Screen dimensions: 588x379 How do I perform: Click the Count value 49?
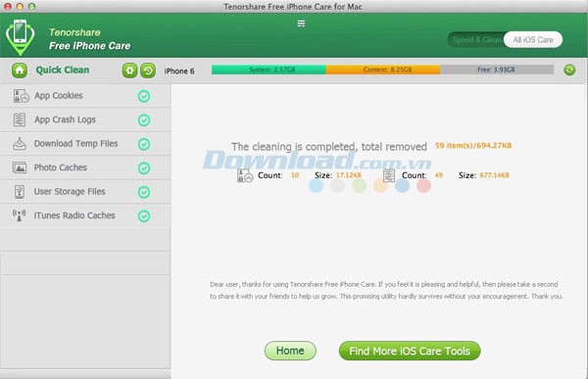(x=439, y=175)
